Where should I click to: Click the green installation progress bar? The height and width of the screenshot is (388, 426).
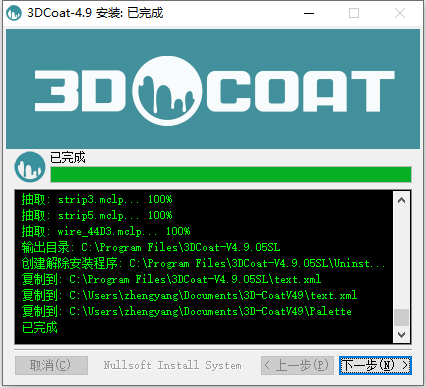tap(231, 174)
